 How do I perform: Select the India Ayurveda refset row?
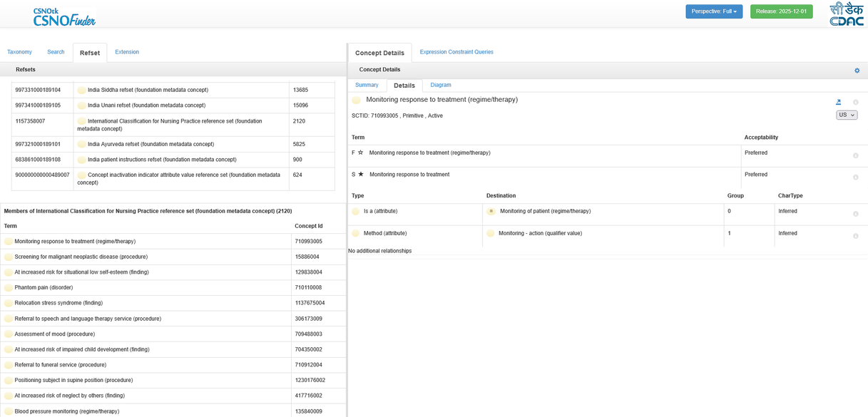pyautogui.click(x=150, y=144)
